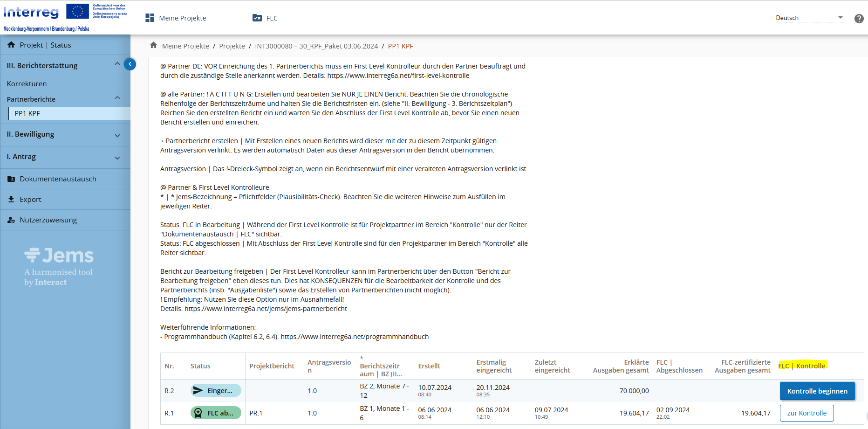
Task: Expand the II. Bewilligung section
Action: 117,135
